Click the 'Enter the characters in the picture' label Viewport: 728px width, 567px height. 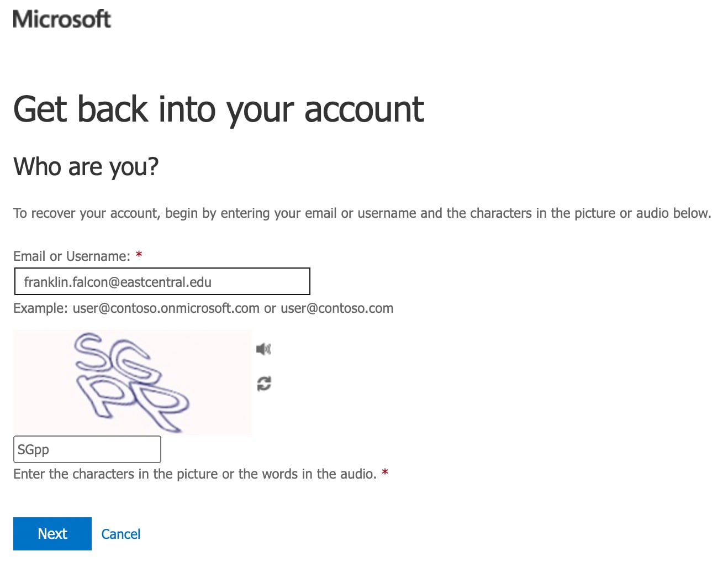point(195,474)
